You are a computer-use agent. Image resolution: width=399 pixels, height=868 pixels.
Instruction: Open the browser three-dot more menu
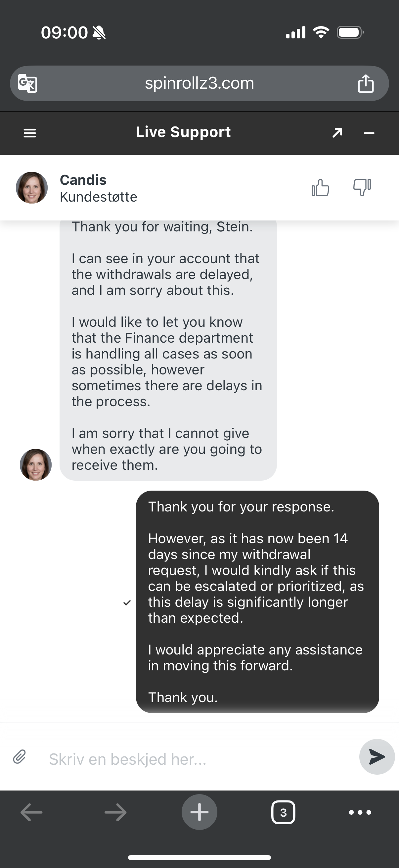360,812
